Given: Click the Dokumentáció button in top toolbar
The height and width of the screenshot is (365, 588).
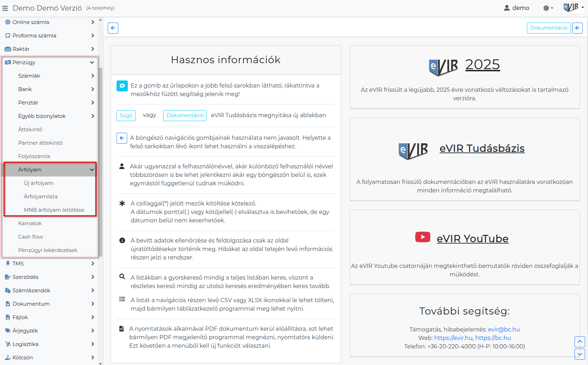Looking at the screenshot, I should click(548, 28).
